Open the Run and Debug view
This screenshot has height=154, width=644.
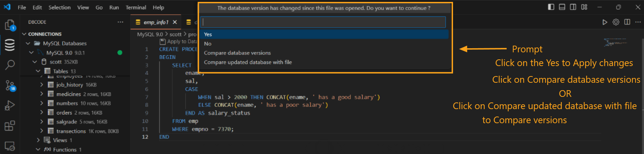coord(9,106)
